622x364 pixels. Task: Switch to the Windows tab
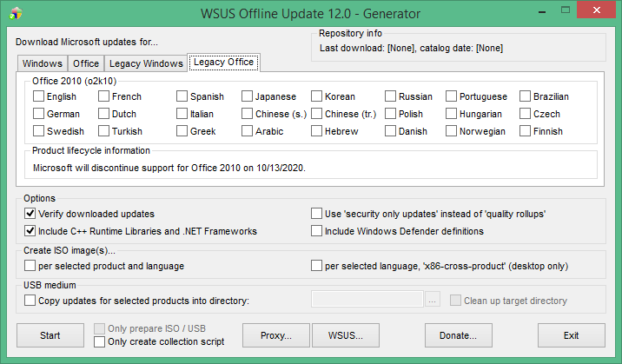(43, 63)
